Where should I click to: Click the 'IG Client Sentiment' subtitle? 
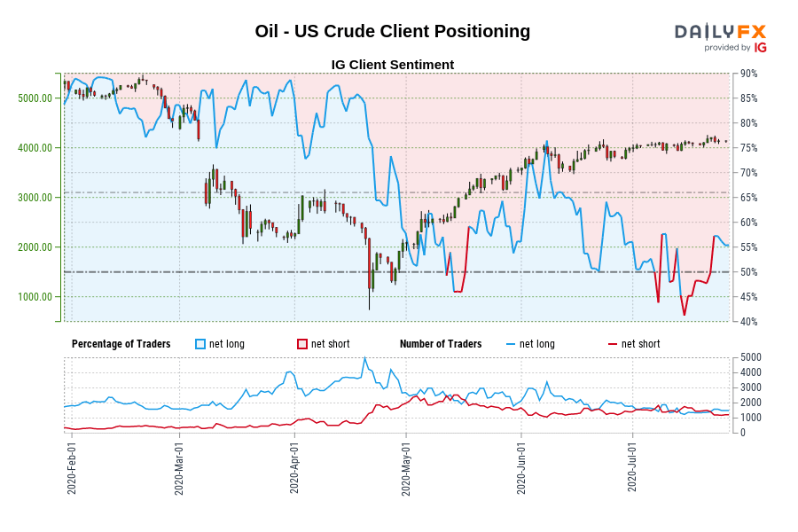pyautogui.click(x=392, y=65)
